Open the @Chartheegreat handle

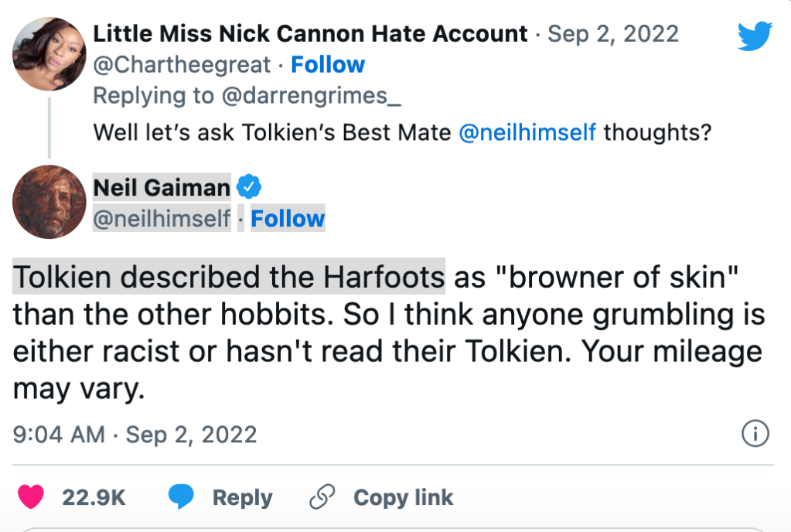(183, 65)
